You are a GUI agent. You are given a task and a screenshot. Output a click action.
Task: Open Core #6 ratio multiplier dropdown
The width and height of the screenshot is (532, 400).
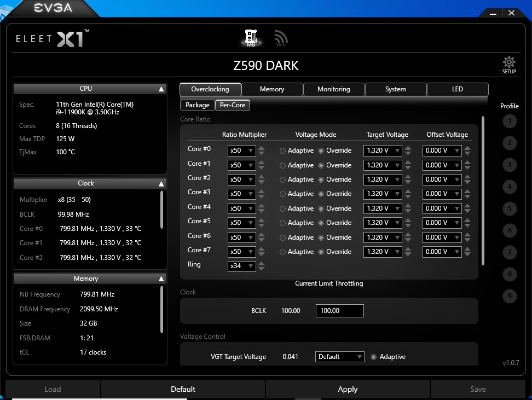point(241,237)
